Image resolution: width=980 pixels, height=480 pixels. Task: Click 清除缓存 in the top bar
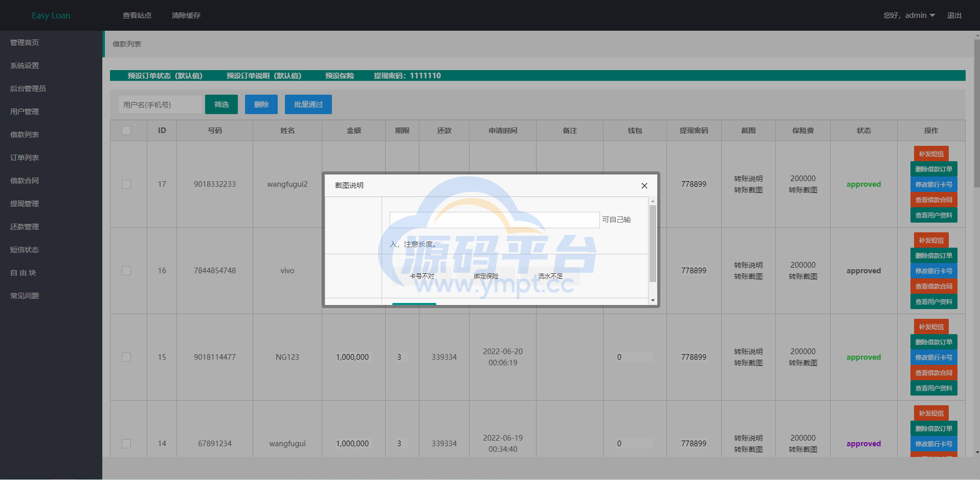point(186,15)
